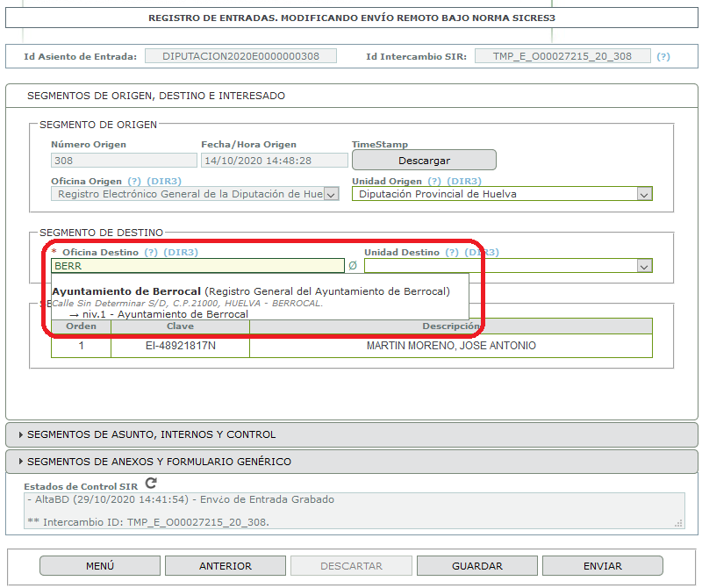Click the niv.1 - Ayuntamiento de Berrocal line
702x588 pixels.
point(159,314)
